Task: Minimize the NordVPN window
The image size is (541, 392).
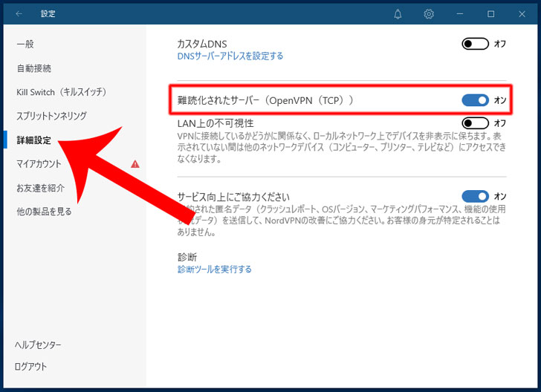Action: pyautogui.click(x=461, y=14)
